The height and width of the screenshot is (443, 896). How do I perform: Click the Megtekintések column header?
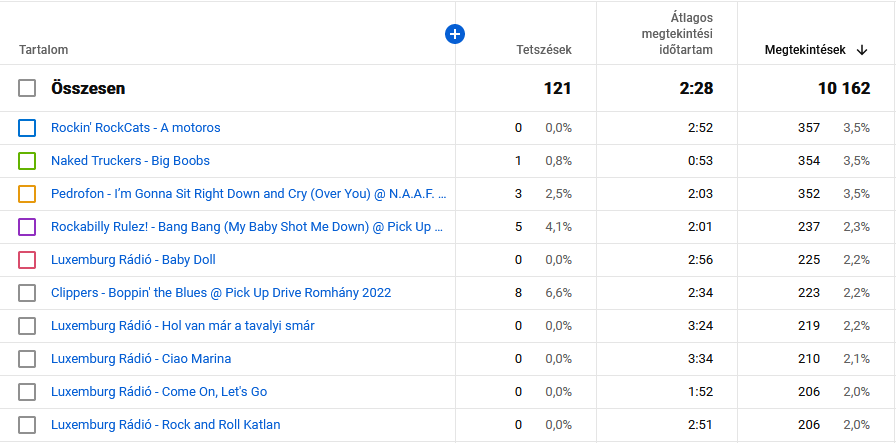pos(804,50)
